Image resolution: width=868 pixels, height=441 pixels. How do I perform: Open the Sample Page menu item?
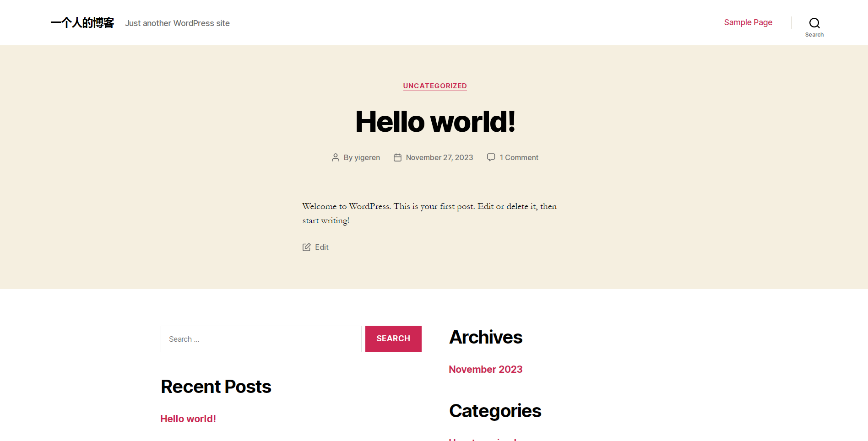point(748,22)
